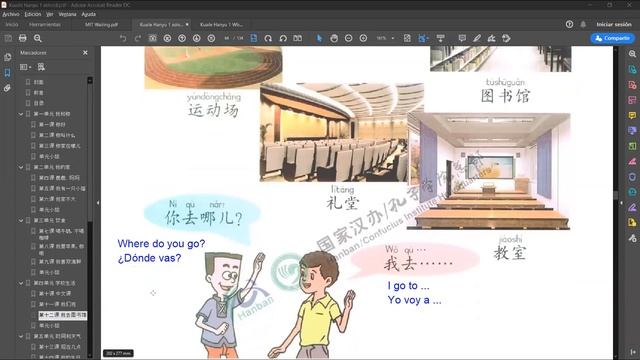Viewport: 640px width, 360px height.
Task: Collapse left navigation pane arrow
Action: tap(98, 202)
